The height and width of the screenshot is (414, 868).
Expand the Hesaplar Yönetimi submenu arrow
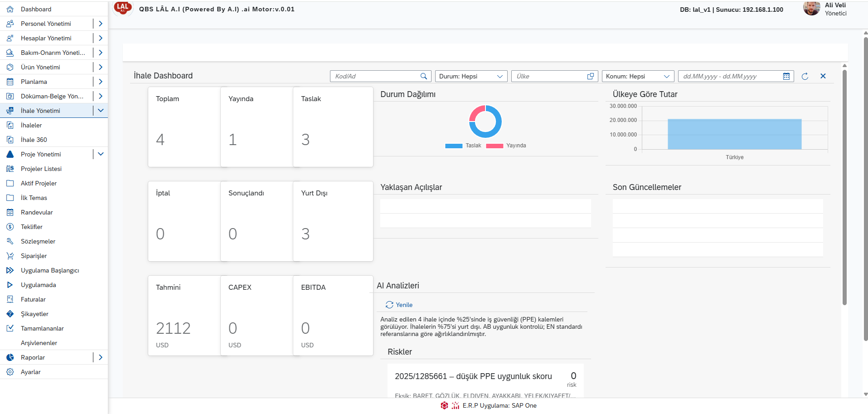pyautogui.click(x=101, y=38)
